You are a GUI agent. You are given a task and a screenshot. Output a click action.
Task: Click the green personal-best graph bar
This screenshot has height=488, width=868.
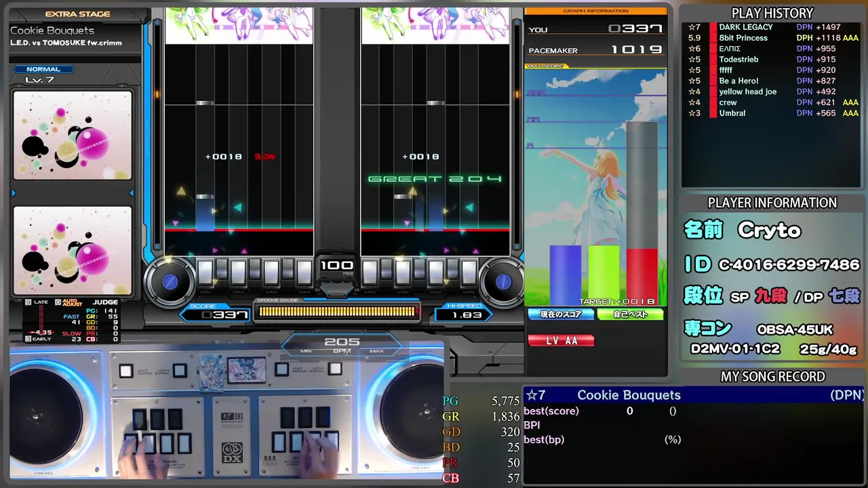point(604,274)
